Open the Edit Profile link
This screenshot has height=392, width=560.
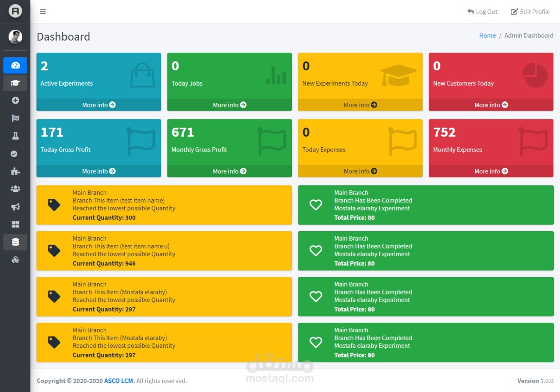(x=530, y=11)
